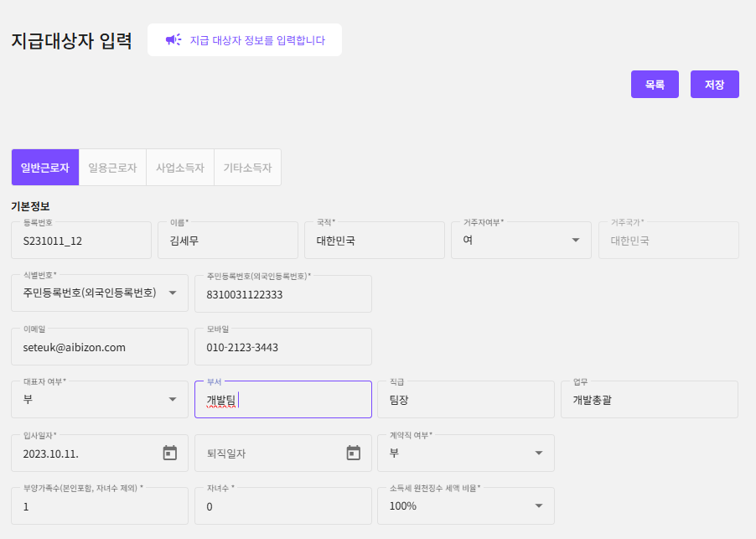Open the 기타소득자 tab
Viewport: 756px width, 539px height.
[x=247, y=168]
